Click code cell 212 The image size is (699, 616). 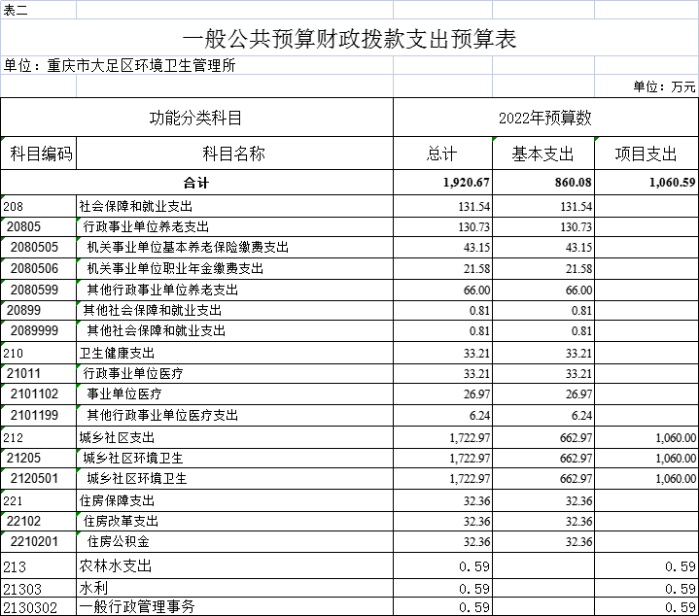click(38, 437)
